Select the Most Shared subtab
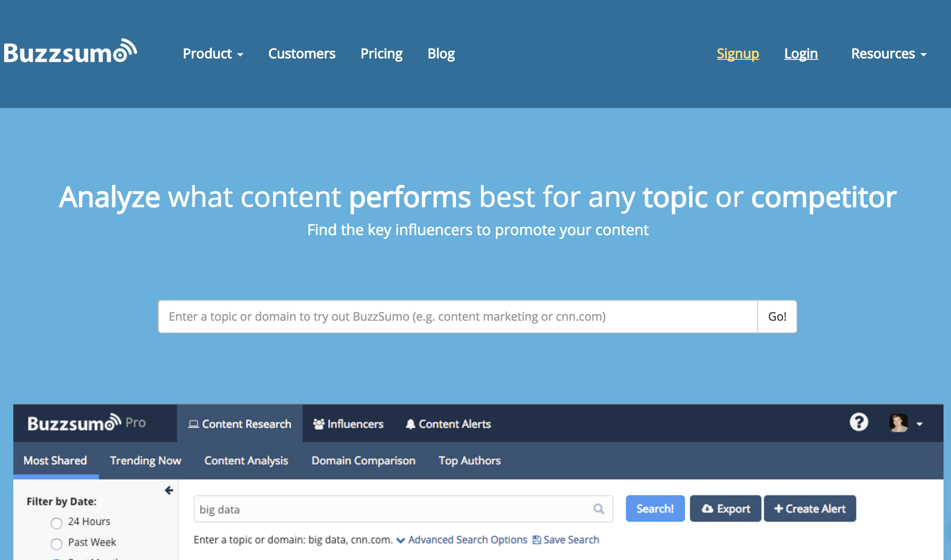 coord(55,460)
